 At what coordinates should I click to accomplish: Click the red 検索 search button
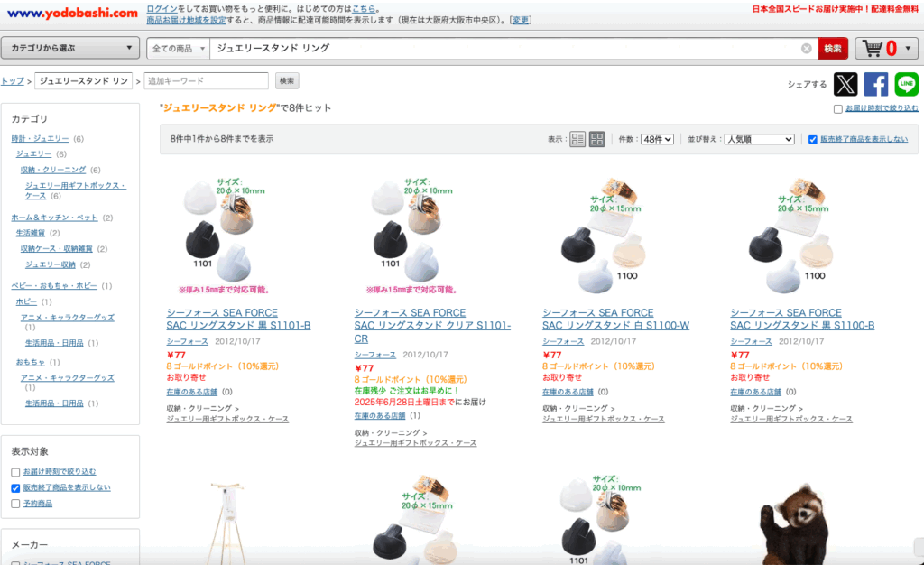(833, 49)
